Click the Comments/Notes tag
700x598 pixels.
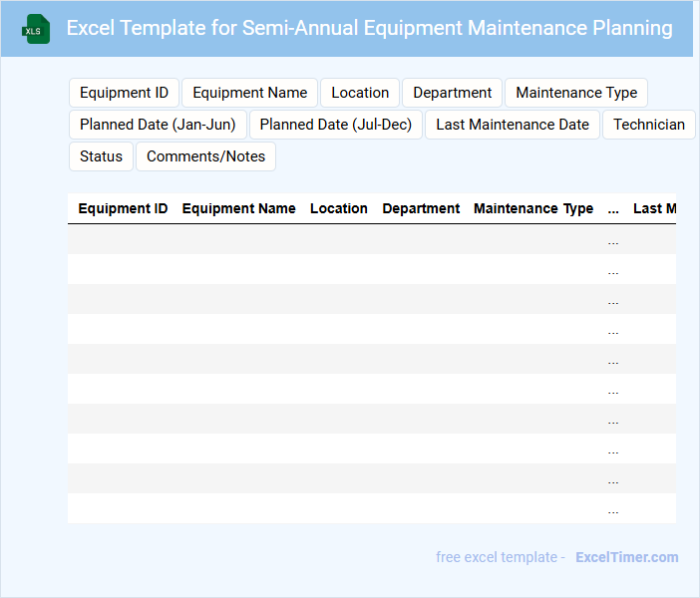tap(205, 156)
